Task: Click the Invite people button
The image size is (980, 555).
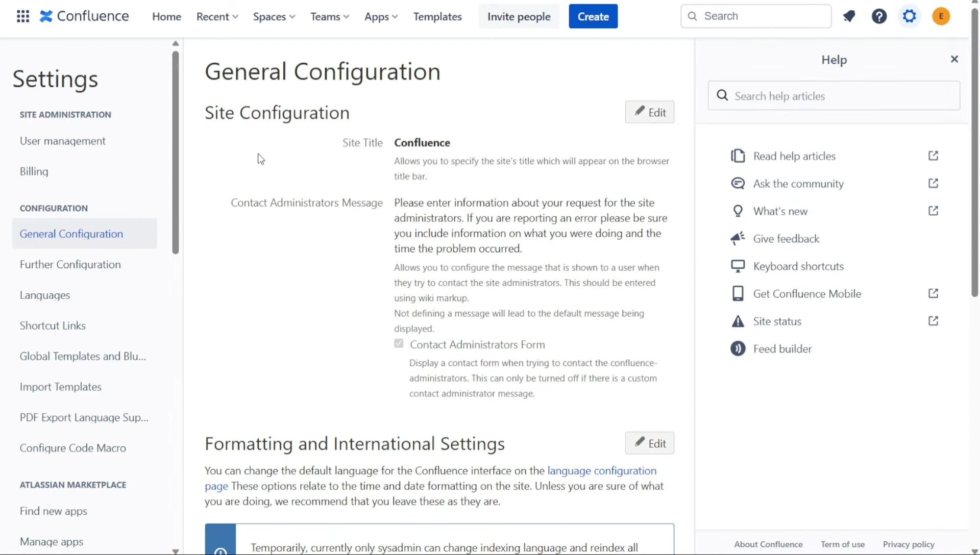Action: (519, 16)
